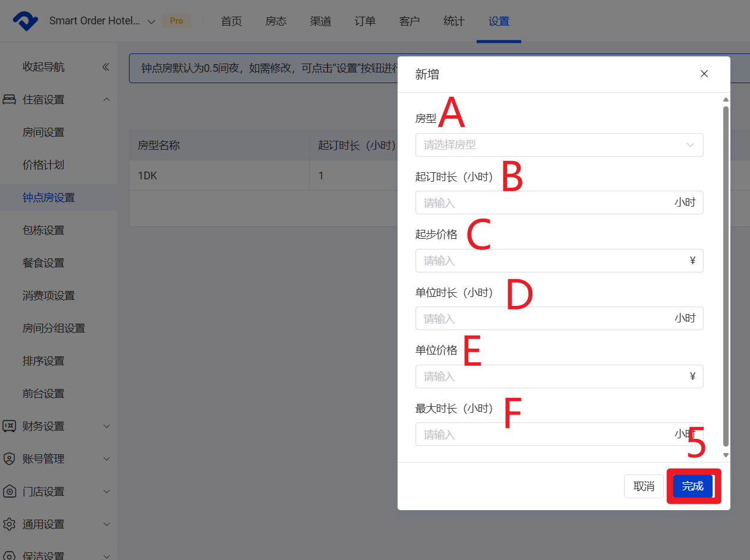Click the 取消 button in dialog
The width and height of the screenshot is (750, 560).
pos(644,486)
